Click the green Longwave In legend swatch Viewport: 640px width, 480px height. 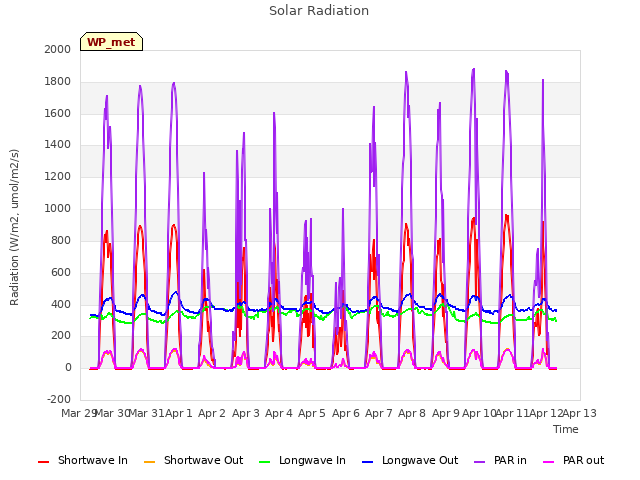click(264, 462)
